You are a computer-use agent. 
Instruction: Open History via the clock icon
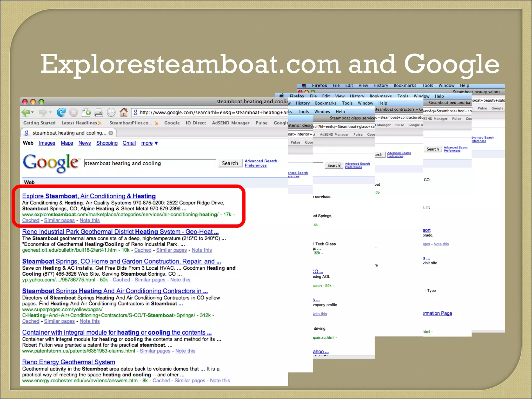click(x=111, y=112)
